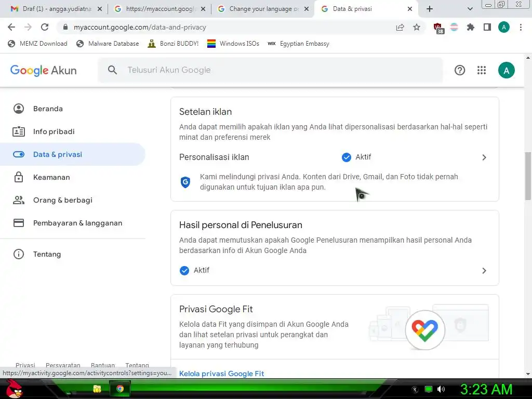Screen dimensions: 532x399
Task: Toggle the Chrome side panel icon
Action: click(487, 27)
